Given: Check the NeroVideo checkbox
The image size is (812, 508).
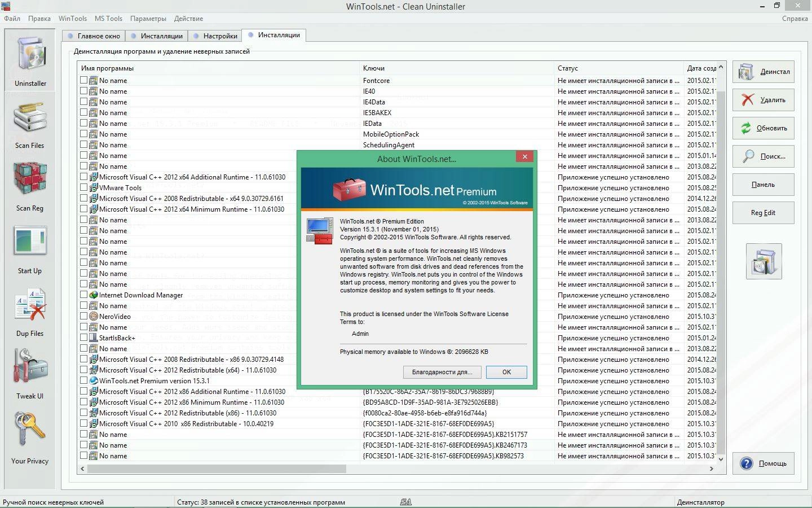Looking at the screenshot, I should [x=83, y=316].
